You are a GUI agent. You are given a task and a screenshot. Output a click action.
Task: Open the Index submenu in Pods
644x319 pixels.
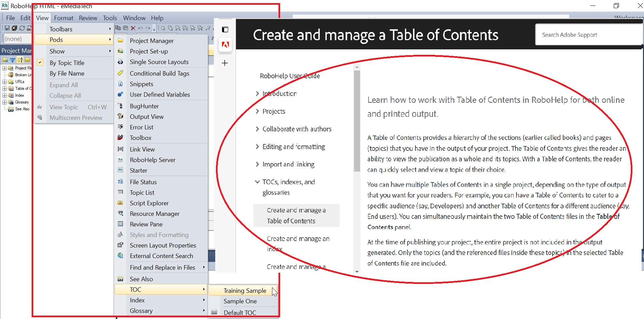tap(161, 300)
